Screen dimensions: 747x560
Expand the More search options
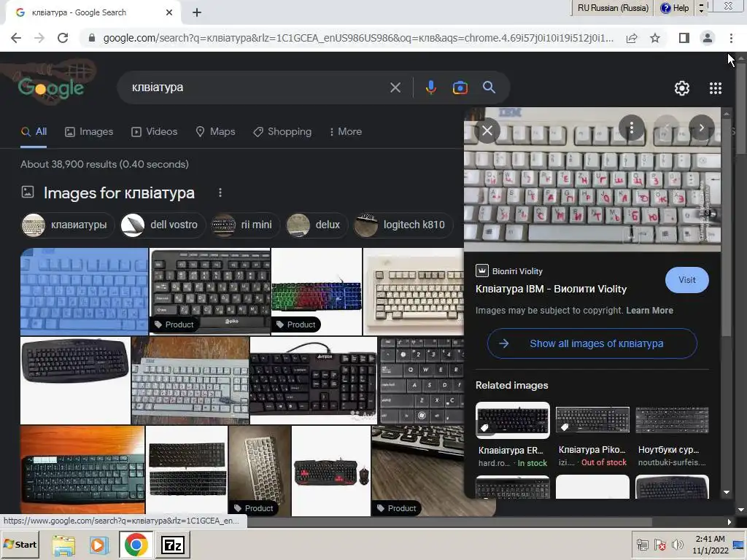(x=345, y=132)
